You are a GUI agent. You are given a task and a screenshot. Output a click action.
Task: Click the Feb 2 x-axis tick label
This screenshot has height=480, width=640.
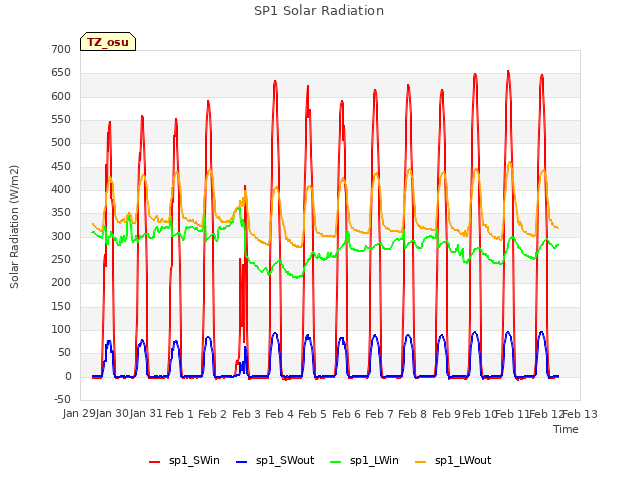click(212, 414)
